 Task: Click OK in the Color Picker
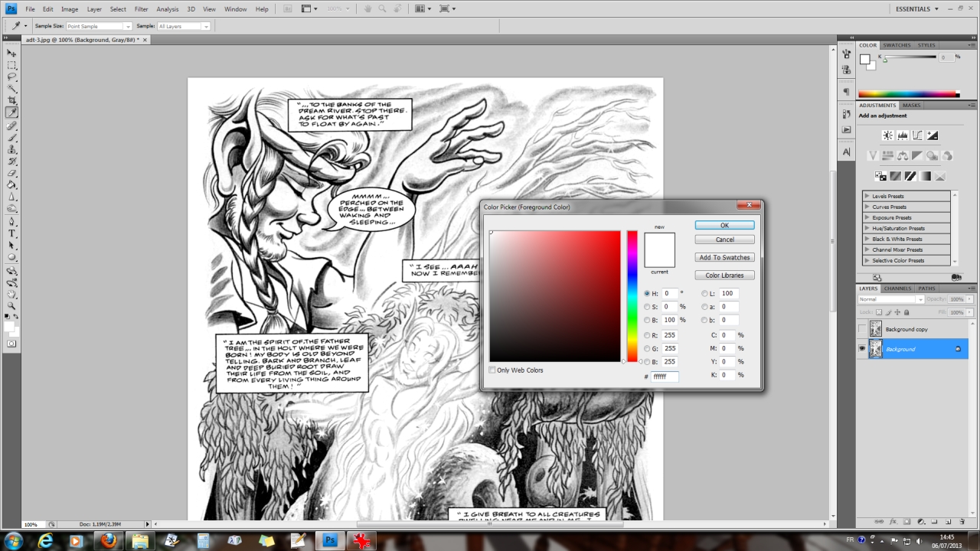(x=724, y=225)
